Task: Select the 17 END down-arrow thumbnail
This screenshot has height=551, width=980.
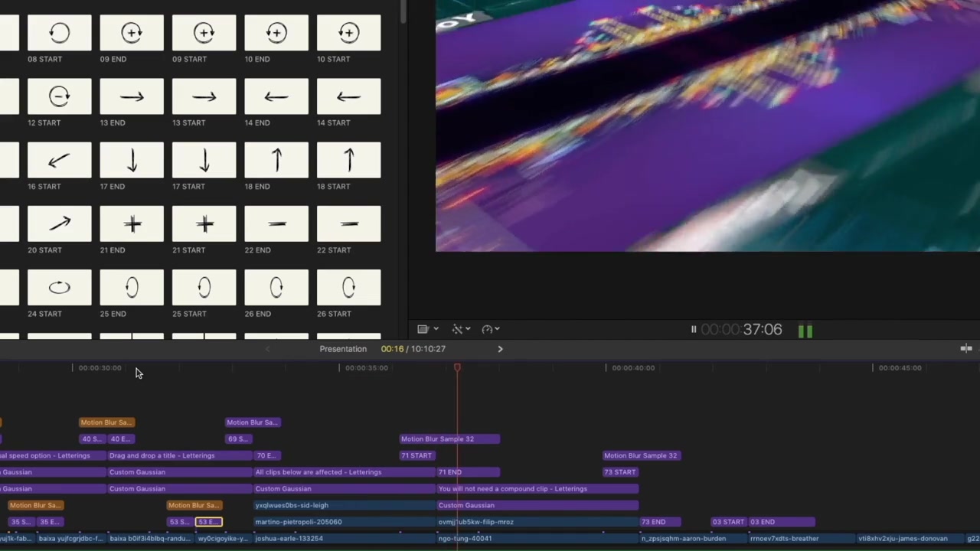Action: [132, 160]
